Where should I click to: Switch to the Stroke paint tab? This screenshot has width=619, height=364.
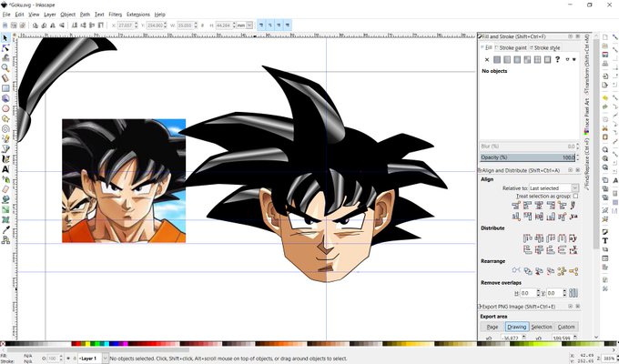pos(511,47)
